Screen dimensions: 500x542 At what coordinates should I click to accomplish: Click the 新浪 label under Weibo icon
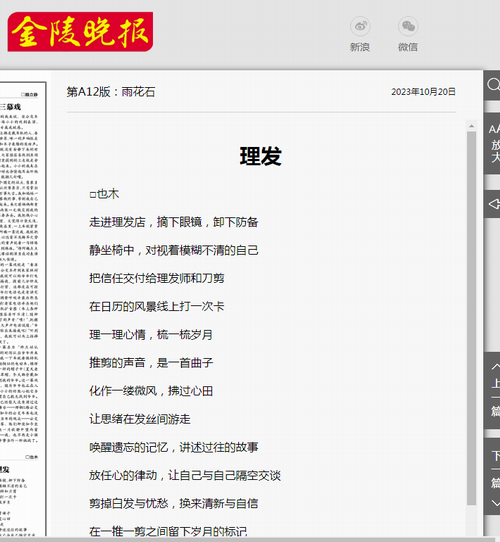click(x=360, y=47)
